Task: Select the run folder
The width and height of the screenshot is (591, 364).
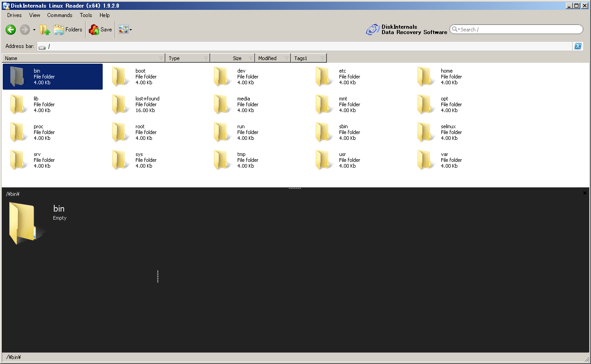Action: (256, 132)
